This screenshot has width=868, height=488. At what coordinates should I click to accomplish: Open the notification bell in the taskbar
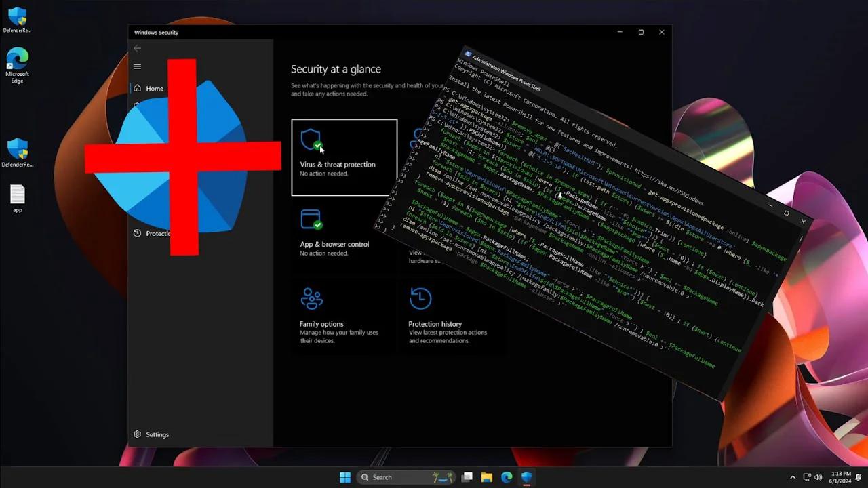coord(859,477)
